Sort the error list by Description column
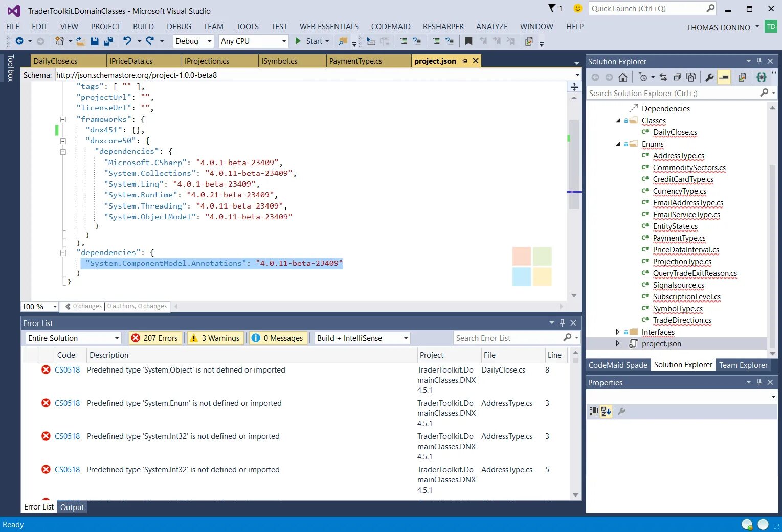 tap(252, 355)
